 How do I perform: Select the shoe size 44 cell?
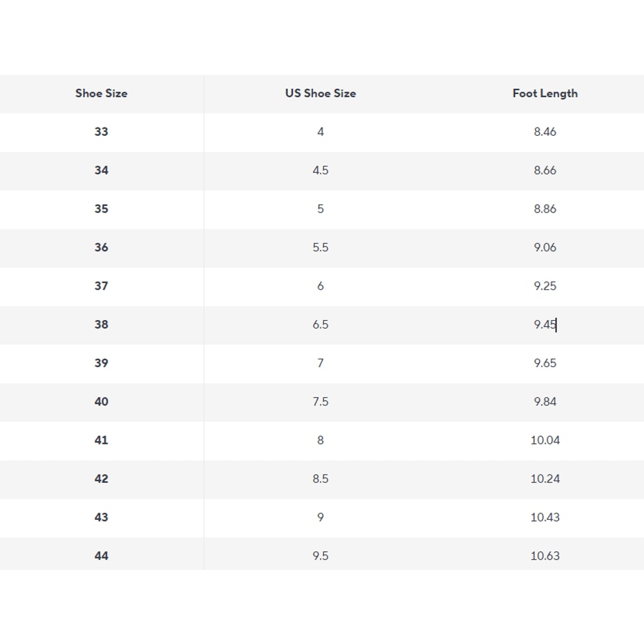[101, 556]
